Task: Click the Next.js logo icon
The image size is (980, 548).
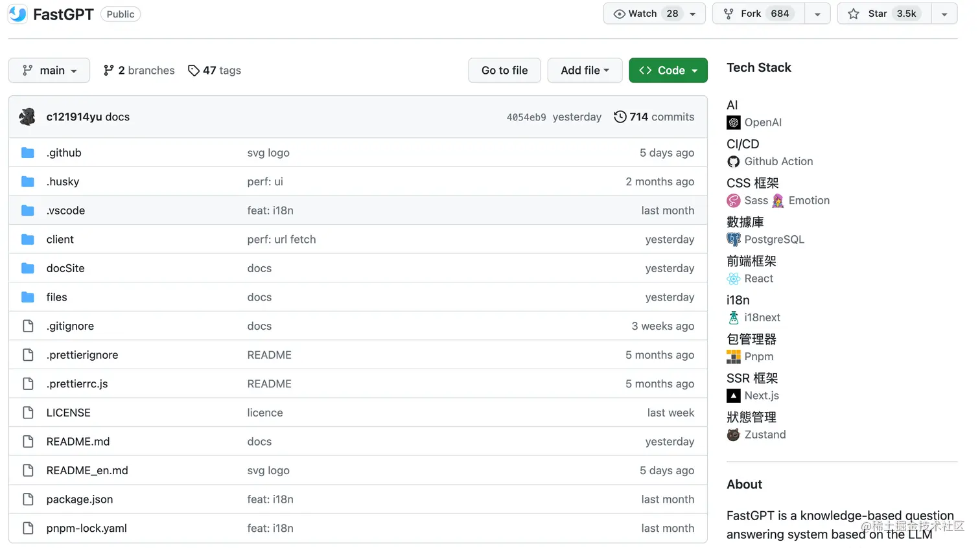Action: (734, 396)
